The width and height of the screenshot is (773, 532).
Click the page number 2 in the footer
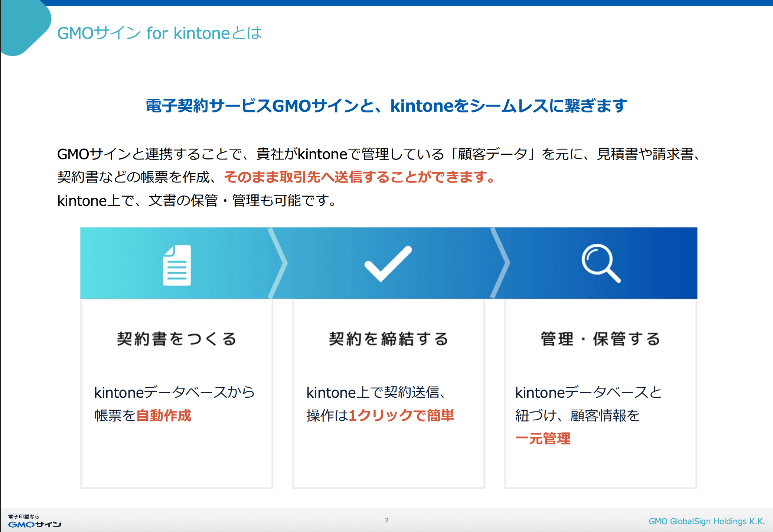click(386, 520)
